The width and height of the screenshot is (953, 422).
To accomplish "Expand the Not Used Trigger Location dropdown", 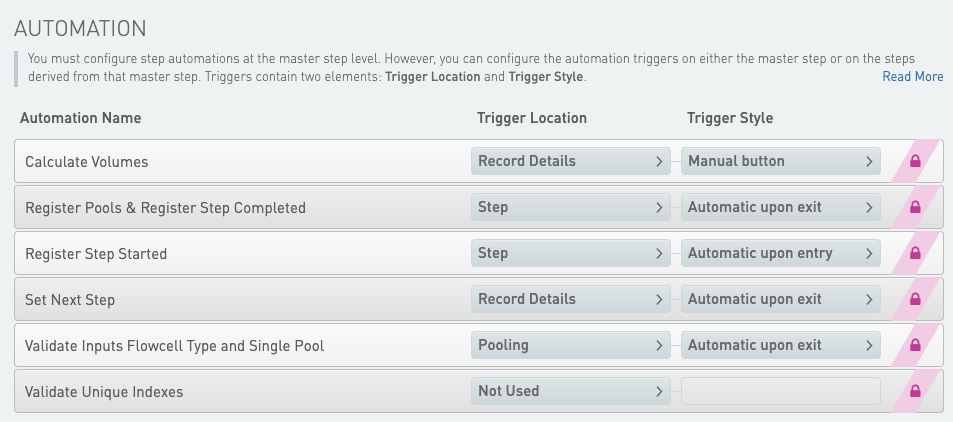I will (x=570, y=391).
